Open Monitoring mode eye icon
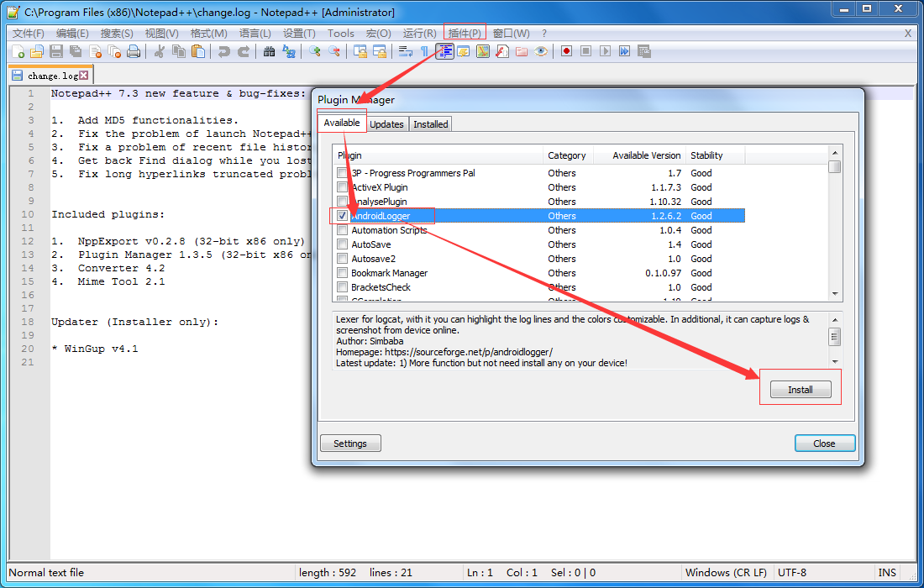The image size is (924, 588). (541, 51)
